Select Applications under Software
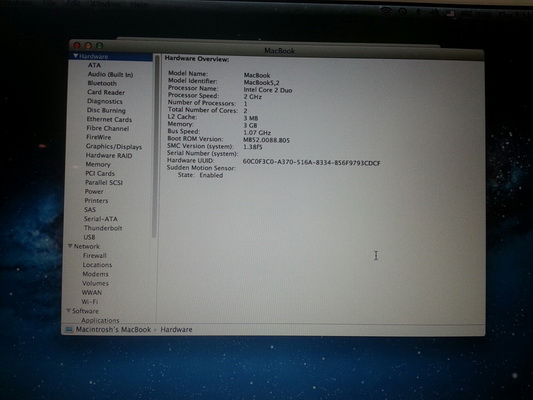 [x=100, y=320]
